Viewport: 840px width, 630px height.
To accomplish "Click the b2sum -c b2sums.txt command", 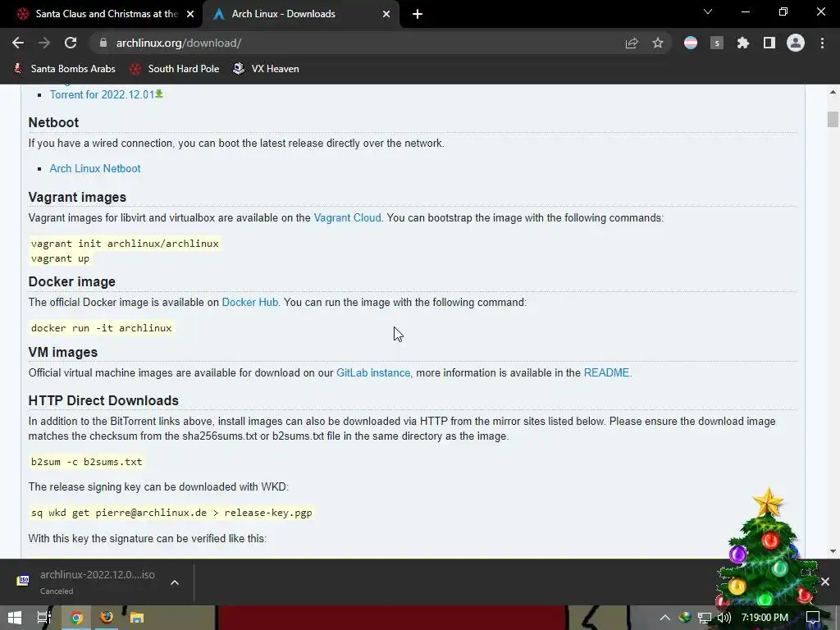I will point(86,462).
